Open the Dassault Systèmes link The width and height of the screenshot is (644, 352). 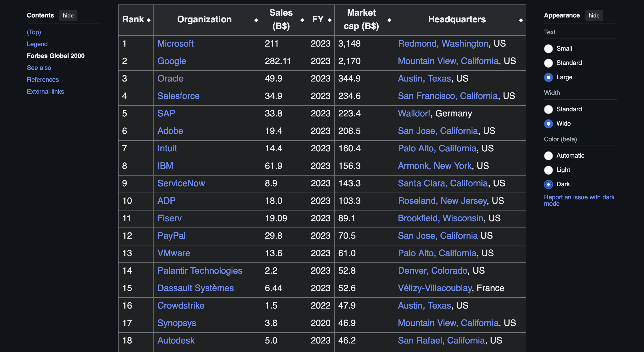[x=196, y=288]
